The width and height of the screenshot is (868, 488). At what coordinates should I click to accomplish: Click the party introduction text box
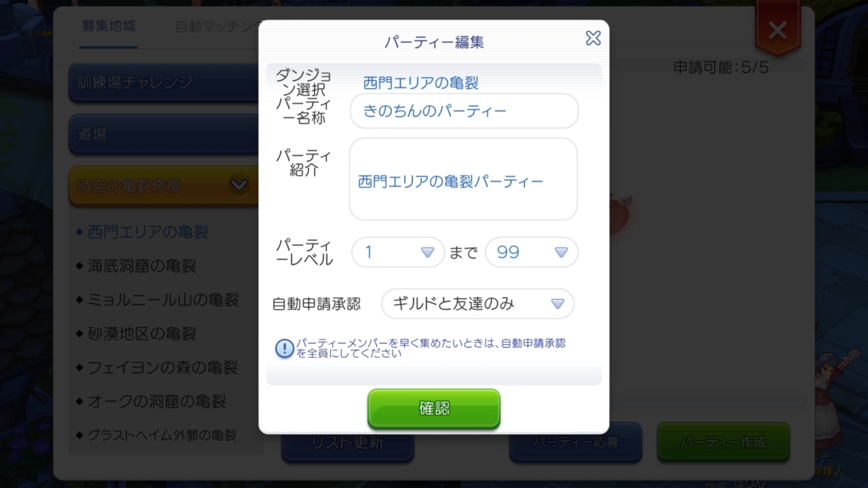pyautogui.click(x=463, y=180)
